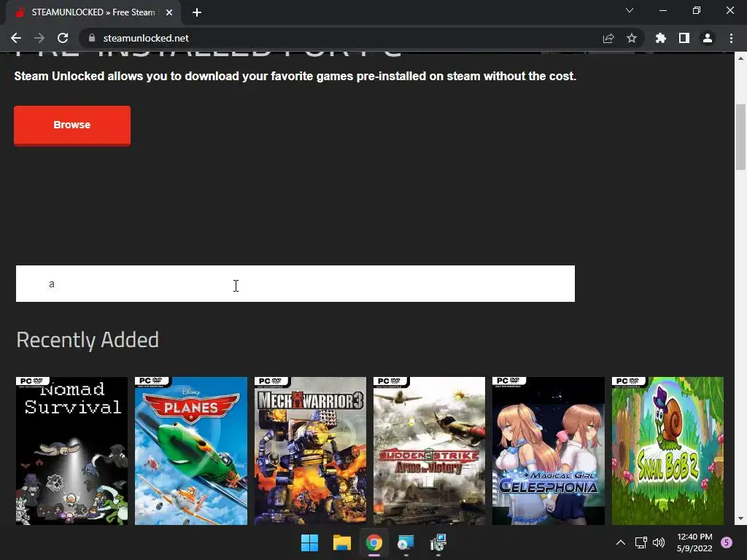The width and height of the screenshot is (747, 560).
Task: Open Sudden Strike 3 game cover
Action: [429, 451]
